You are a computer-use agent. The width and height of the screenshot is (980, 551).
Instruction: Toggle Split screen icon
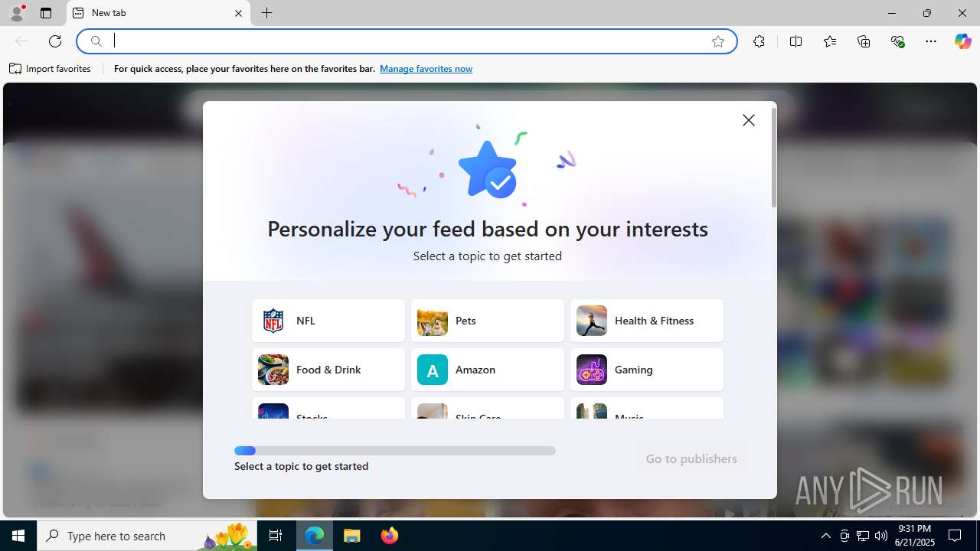pyautogui.click(x=795, y=41)
